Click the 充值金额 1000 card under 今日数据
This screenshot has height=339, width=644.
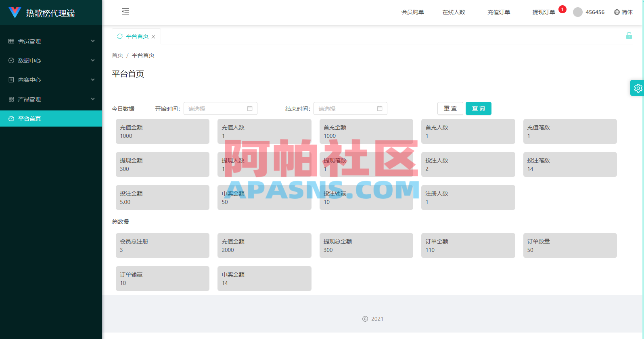(163, 131)
